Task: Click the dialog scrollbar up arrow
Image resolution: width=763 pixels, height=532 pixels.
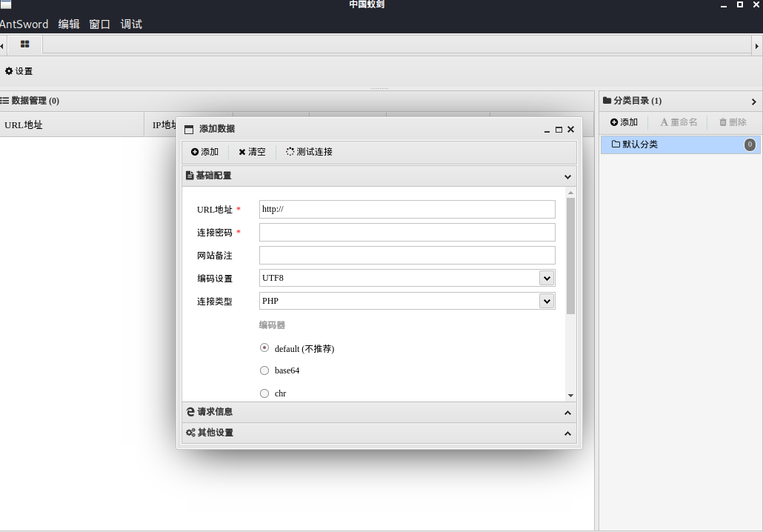Action: (x=571, y=193)
